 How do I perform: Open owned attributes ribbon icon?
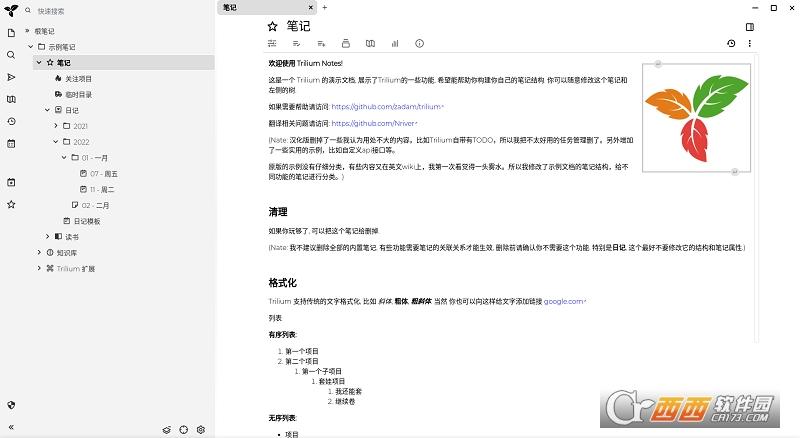point(296,43)
